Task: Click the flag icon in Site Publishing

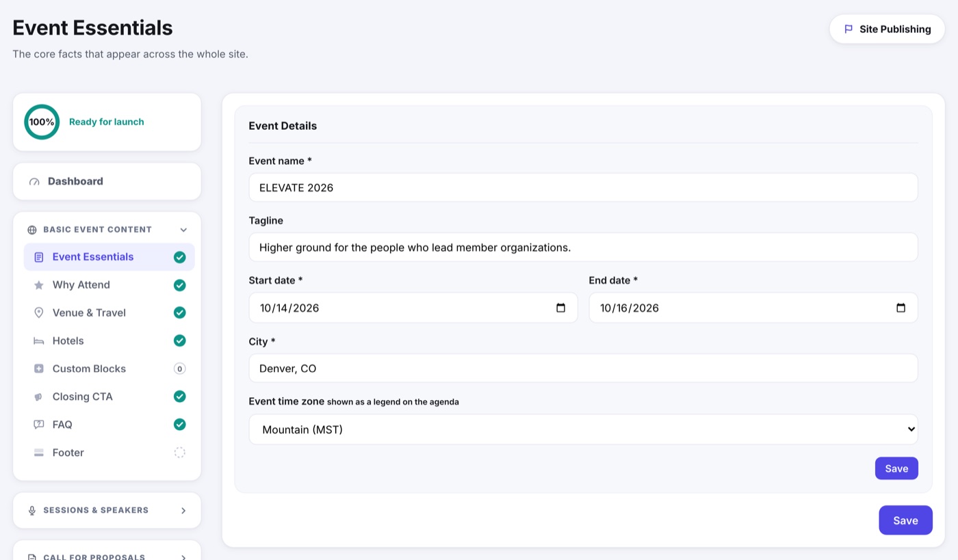Action: [x=849, y=29]
